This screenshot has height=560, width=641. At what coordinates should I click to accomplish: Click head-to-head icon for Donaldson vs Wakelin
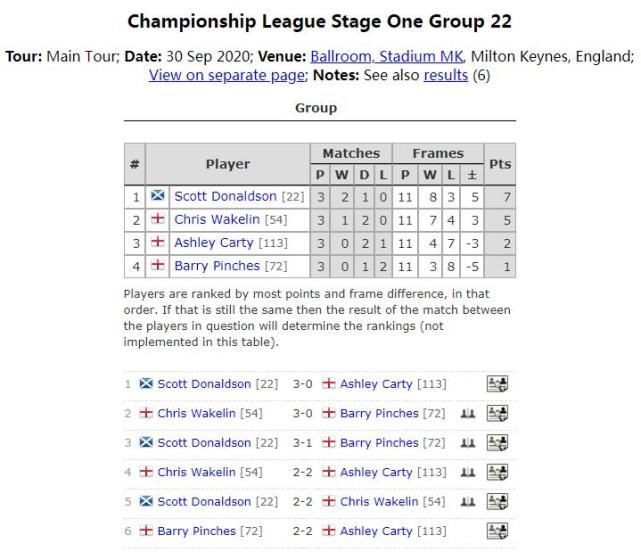(468, 502)
